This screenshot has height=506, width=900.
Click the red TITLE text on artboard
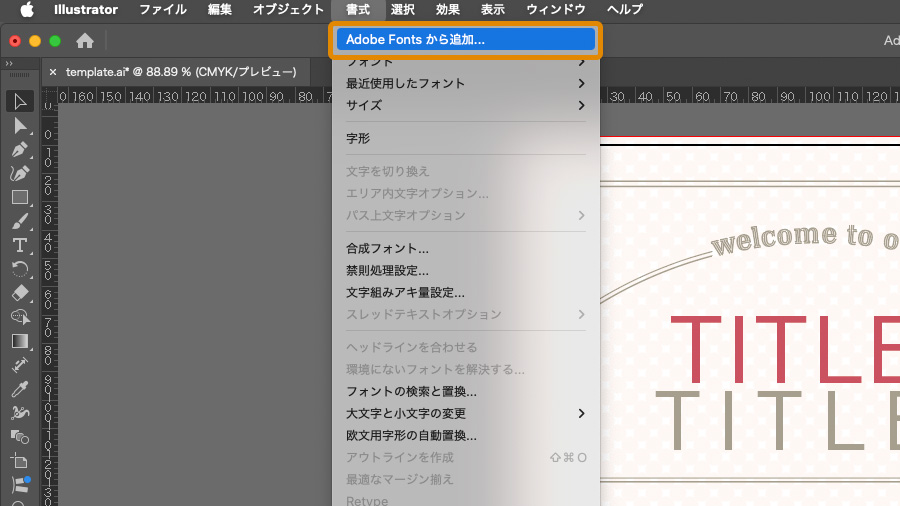(x=785, y=349)
